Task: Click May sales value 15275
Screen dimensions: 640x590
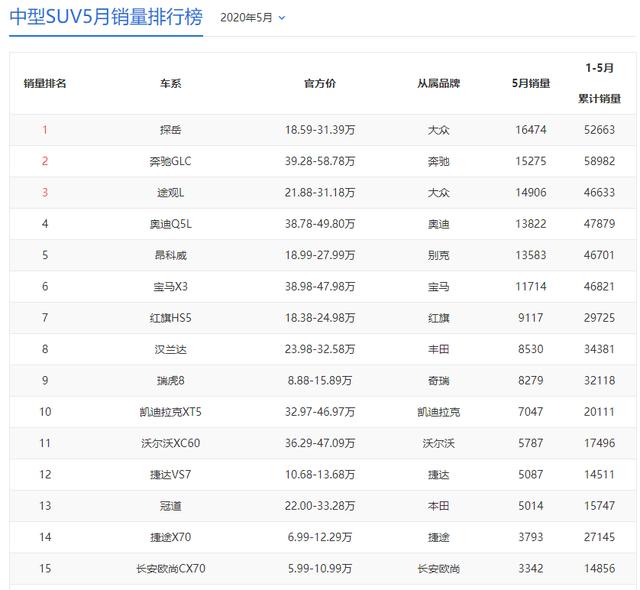Action: pos(531,162)
